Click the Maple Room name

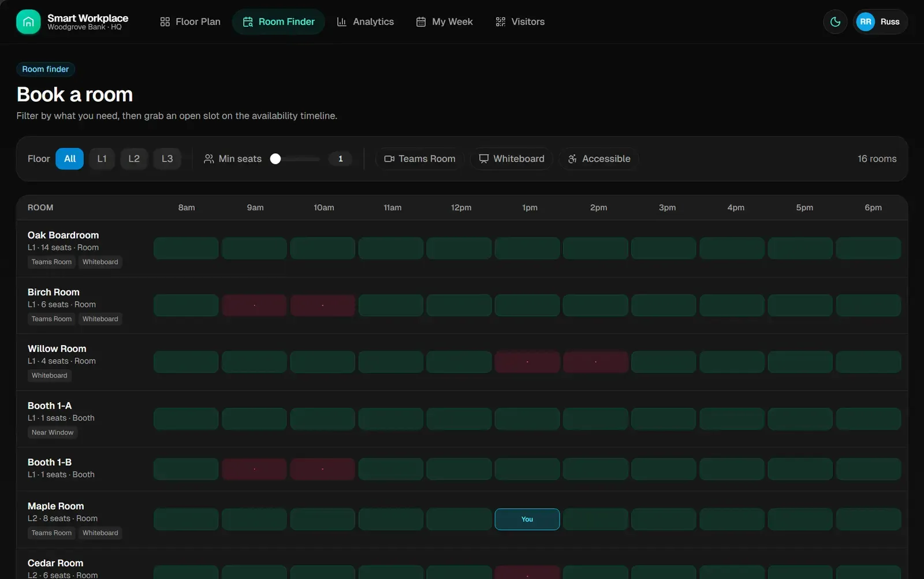coord(55,506)
